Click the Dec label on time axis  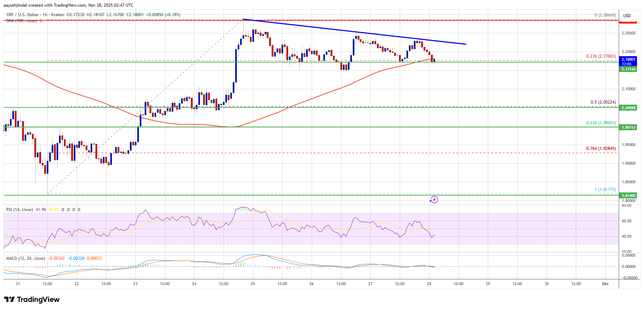[x=605, y=284]
